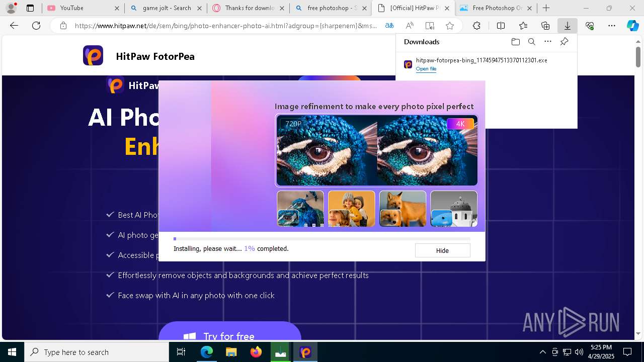This screenshot has width=644, height=362.
Task: Open the notification center icon
Action: 627,352
